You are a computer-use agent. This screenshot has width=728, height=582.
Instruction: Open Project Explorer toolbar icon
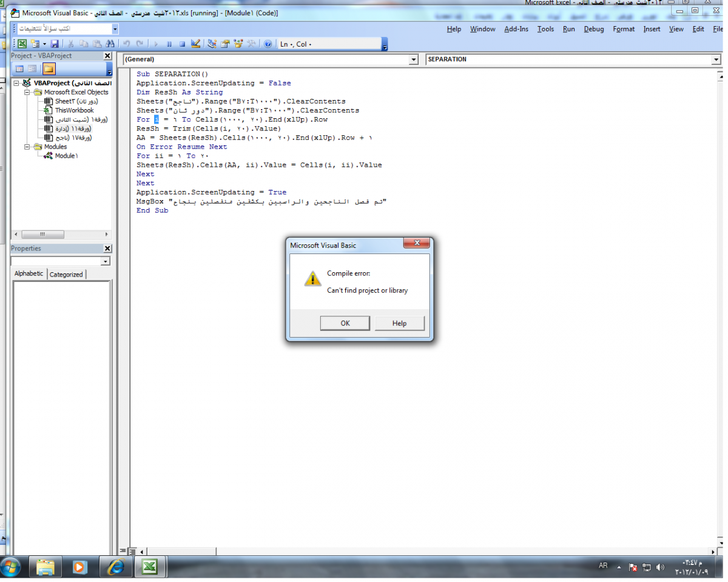tap(212, 44)
